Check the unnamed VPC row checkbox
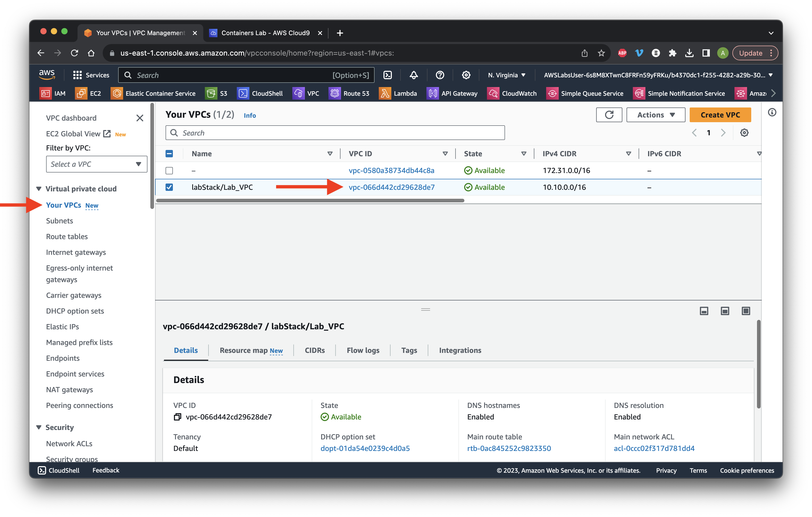 pyautogui.click(x=169, y=170)
